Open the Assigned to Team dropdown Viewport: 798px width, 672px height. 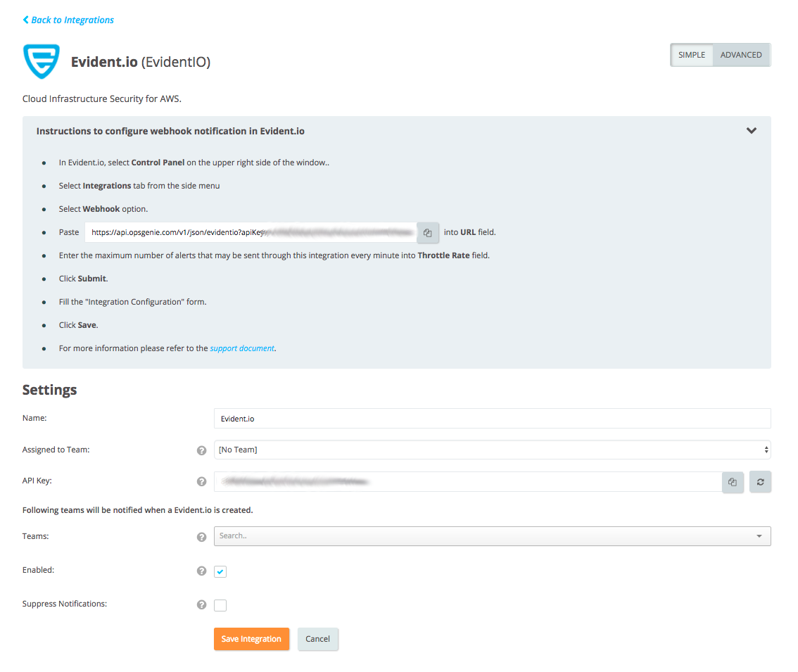[x=492, y=450]
